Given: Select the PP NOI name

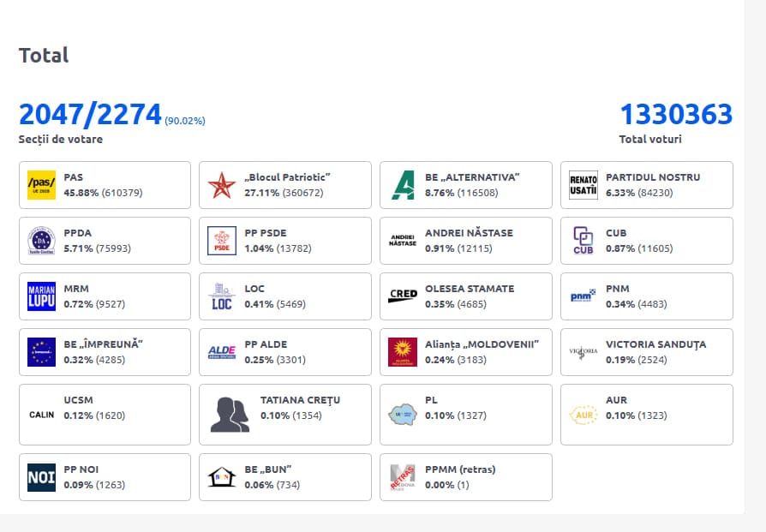Looking at the screenshot, I should 81,469.
